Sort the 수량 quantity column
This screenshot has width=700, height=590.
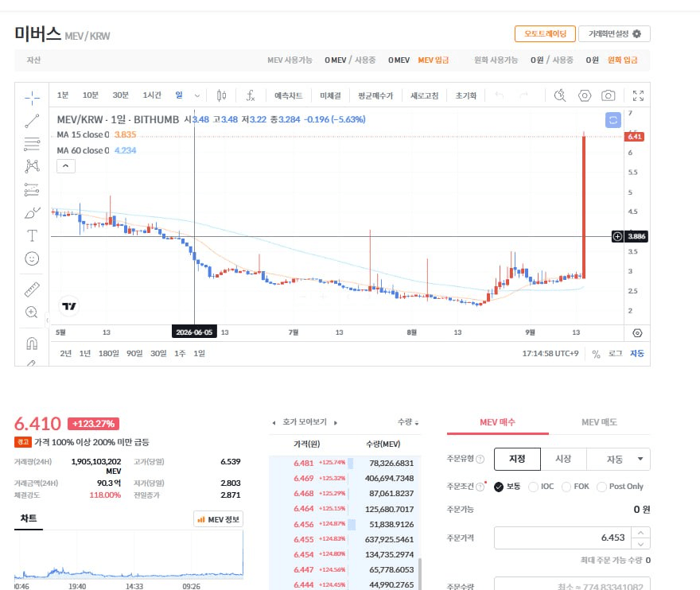tap(408, 422)
